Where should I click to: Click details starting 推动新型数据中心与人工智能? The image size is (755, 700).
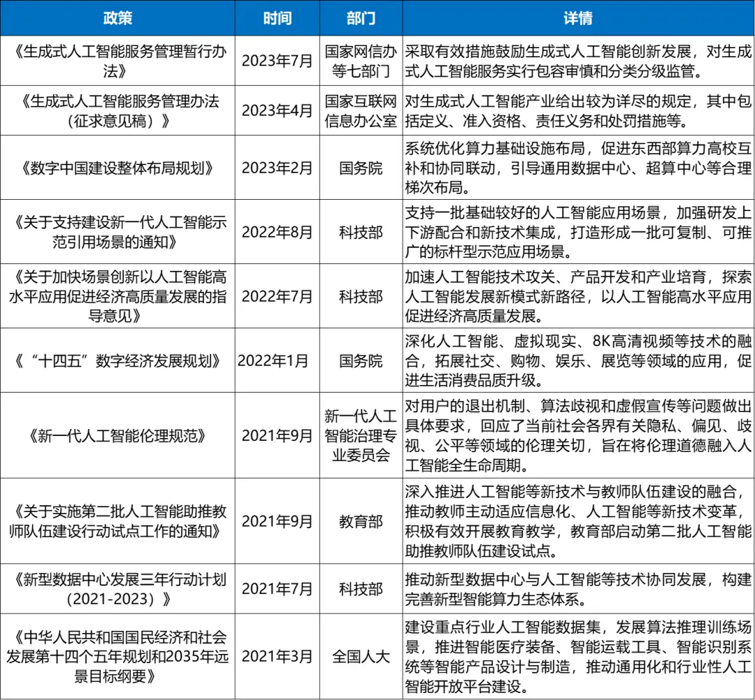[x=578, y=589]
